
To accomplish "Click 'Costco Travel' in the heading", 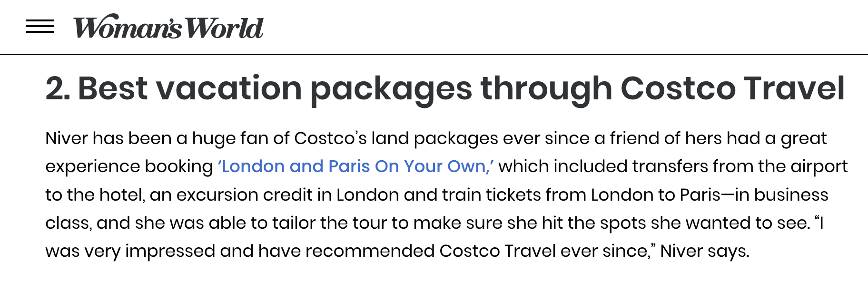I will [732, 88].
